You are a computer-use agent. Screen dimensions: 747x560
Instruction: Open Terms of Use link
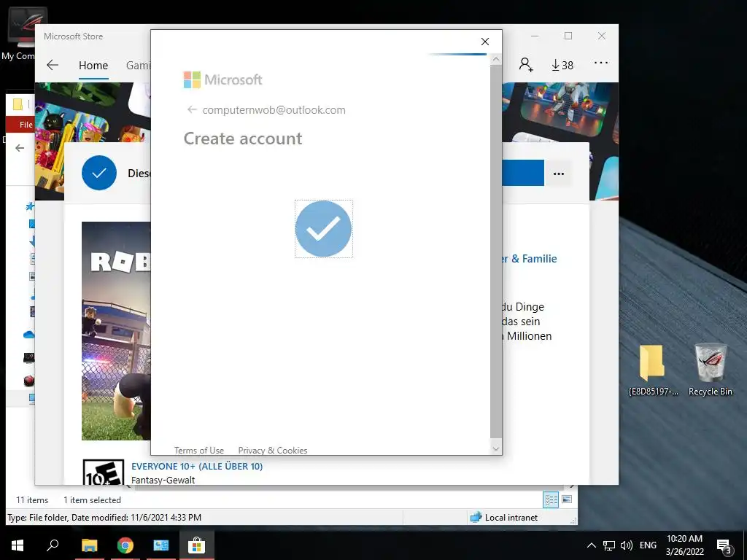pyautogui.click(x=198, y=451)
